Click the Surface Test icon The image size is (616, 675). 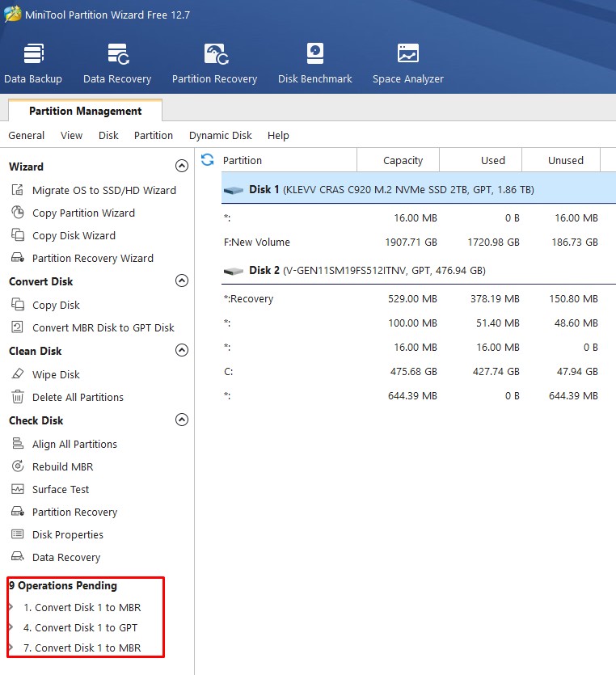pos(18,489)
